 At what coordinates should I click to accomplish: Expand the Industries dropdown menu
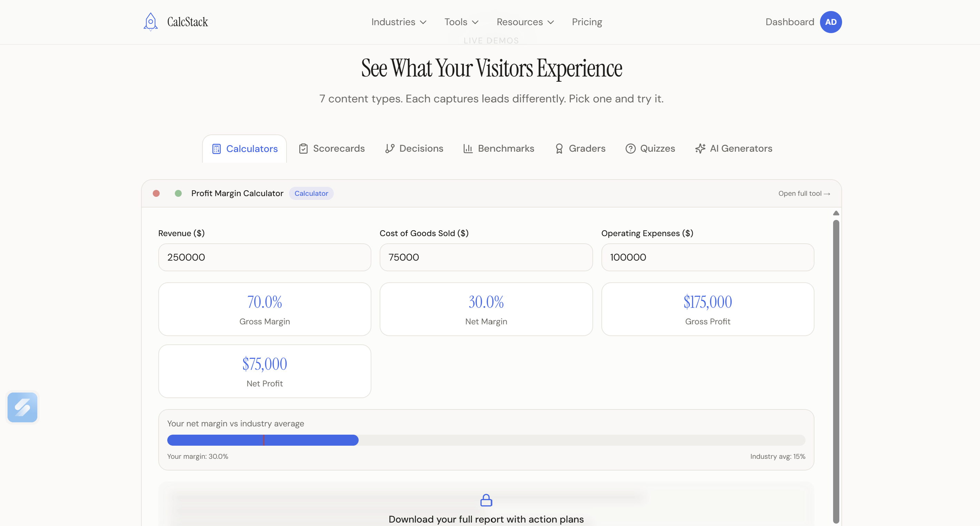point(399,22)
